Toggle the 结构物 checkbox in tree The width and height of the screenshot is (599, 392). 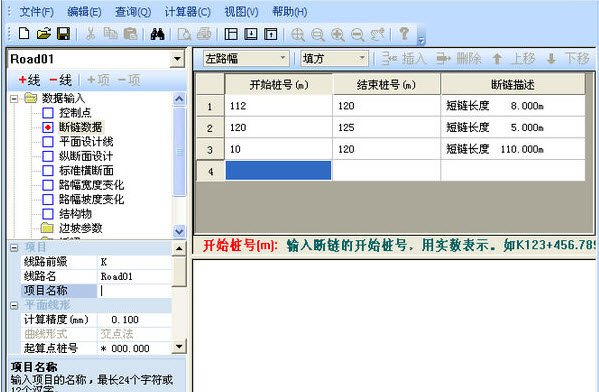click(48, 214)
